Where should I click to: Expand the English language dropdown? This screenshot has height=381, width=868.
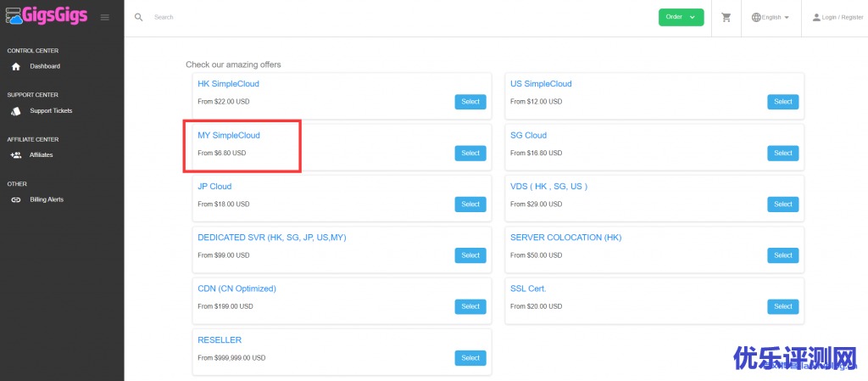[770, 17]
